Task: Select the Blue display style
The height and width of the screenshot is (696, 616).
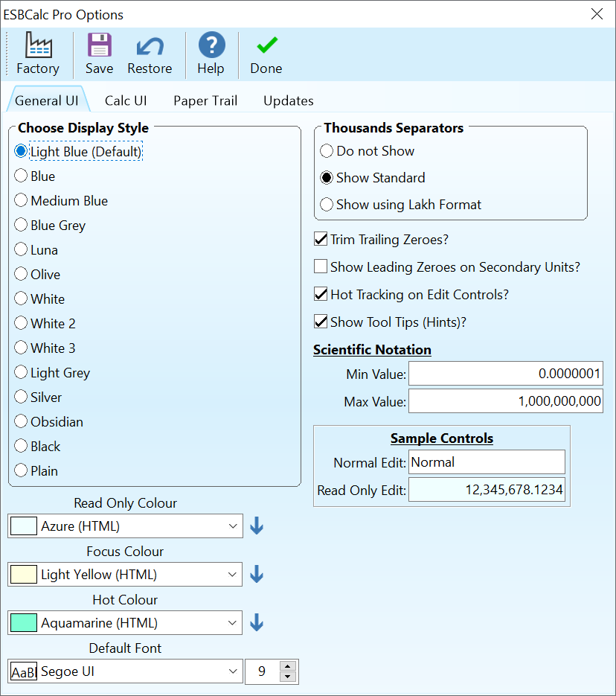Action: click(34, 176)
